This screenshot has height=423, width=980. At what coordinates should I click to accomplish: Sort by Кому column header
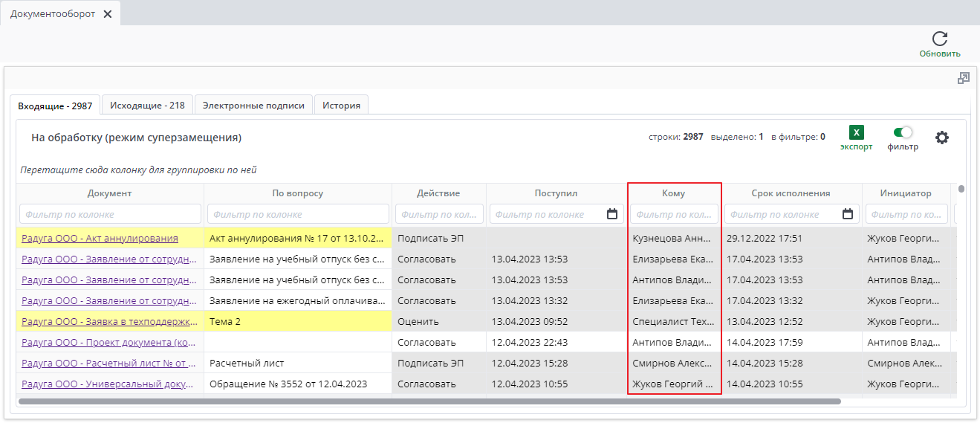(x=674, y=193)
